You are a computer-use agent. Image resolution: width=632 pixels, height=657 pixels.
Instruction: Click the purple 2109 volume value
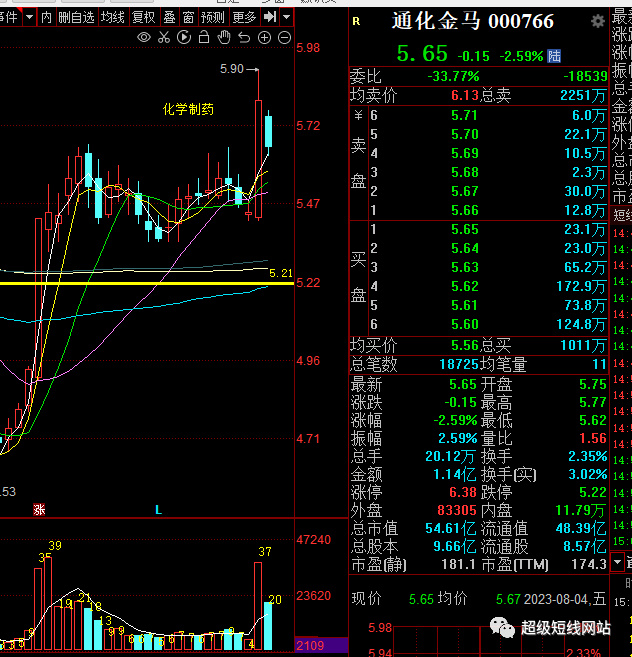click(310, 646)
